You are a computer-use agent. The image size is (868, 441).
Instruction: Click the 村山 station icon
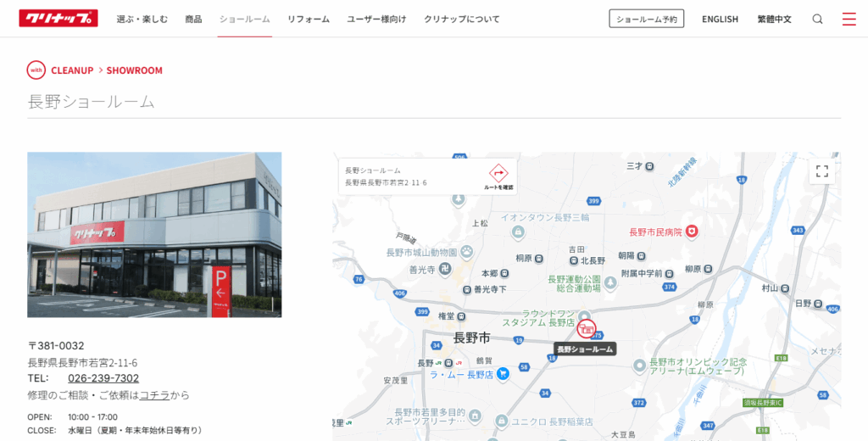tap(785, 288)
